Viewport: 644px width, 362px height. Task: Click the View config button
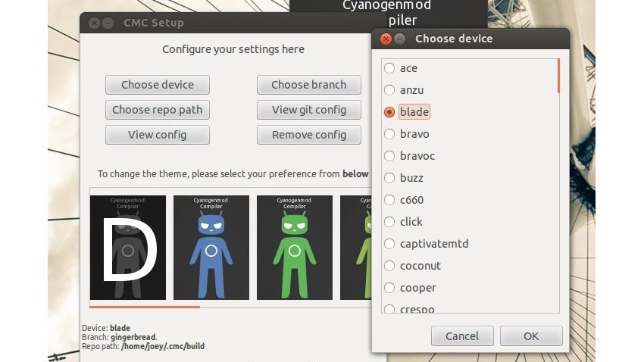click(158, 135)
